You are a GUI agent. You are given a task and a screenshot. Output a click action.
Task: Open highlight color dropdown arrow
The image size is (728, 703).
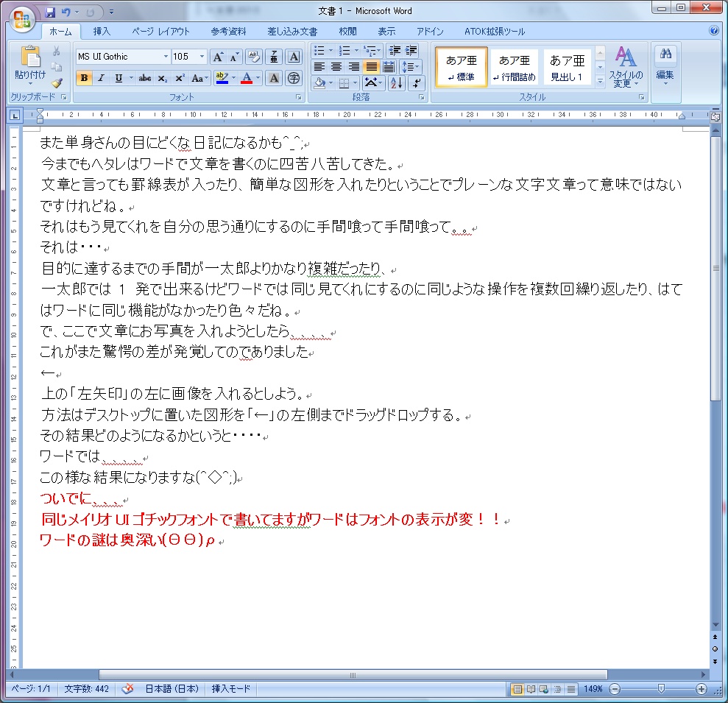click(233, 79)
